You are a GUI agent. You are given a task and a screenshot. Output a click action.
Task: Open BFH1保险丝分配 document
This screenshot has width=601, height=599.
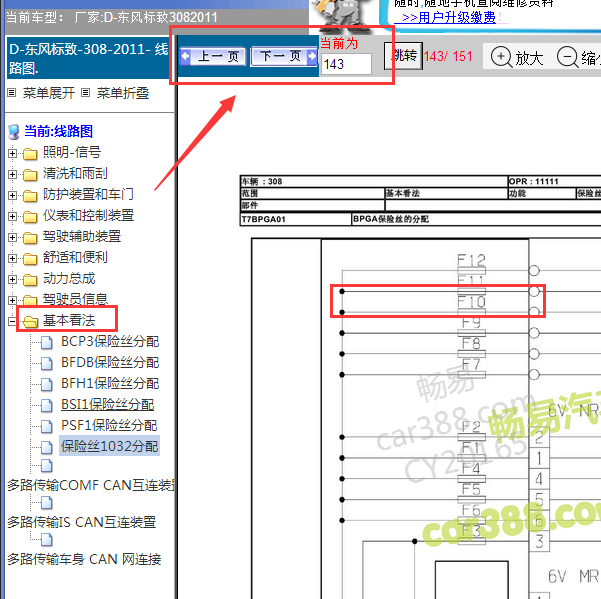pyautogui.click(x=110, y=384)
